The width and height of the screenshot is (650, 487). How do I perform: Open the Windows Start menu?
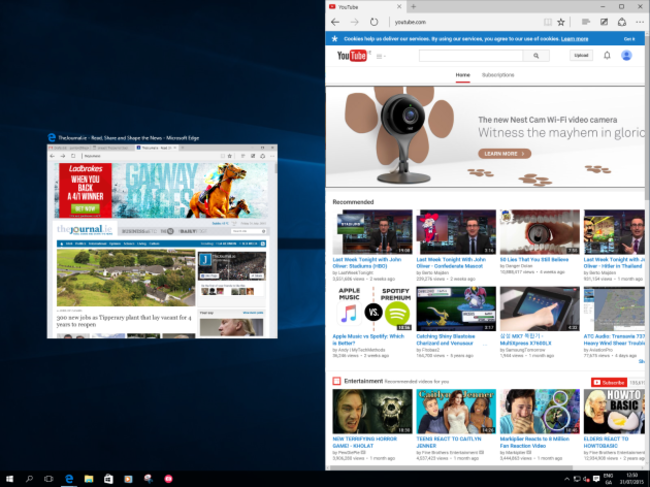(x=9, y=479)
